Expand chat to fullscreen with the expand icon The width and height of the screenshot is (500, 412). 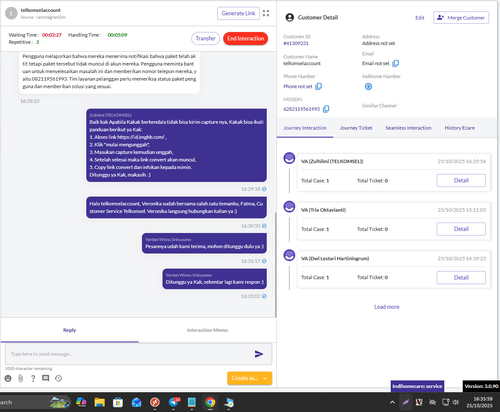(x=266, y=13)
